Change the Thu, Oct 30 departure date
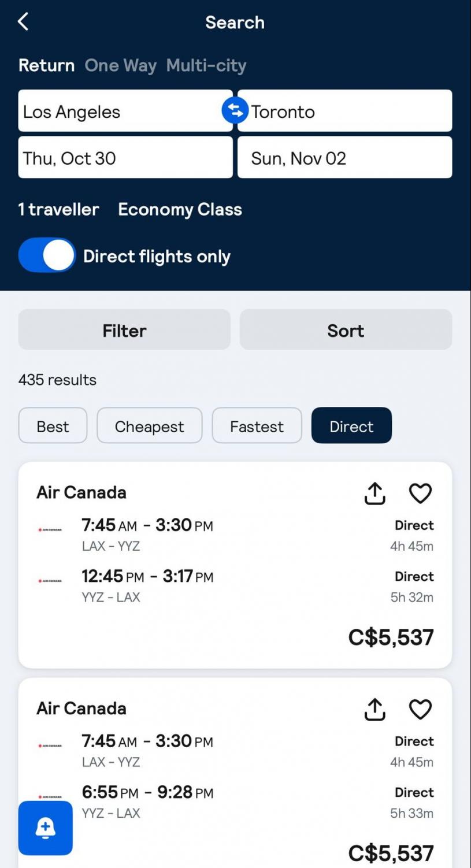The image size is (471, 868). [125, 158]
